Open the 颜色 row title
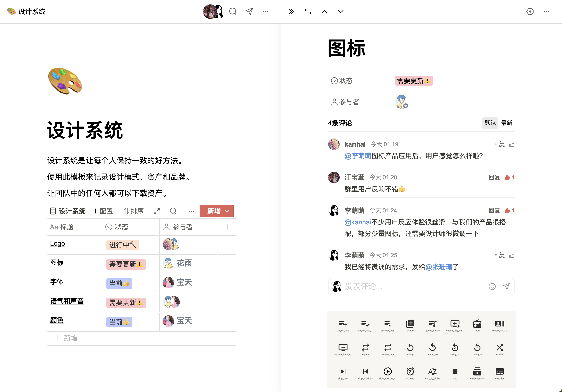The width and height of the screenshot is (562, 392). pos(57,320)
